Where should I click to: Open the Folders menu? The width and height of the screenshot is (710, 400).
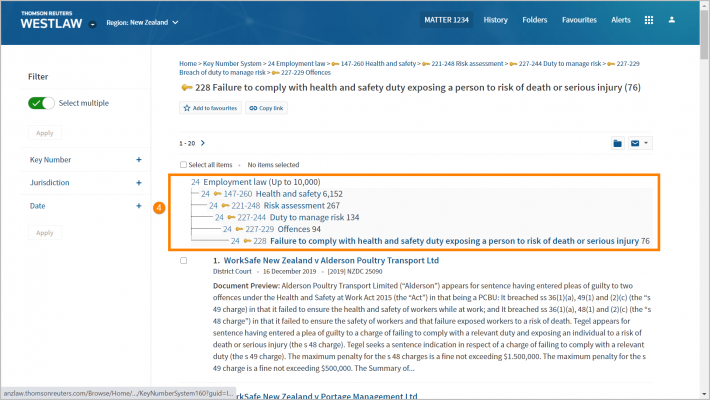(534, 20)
